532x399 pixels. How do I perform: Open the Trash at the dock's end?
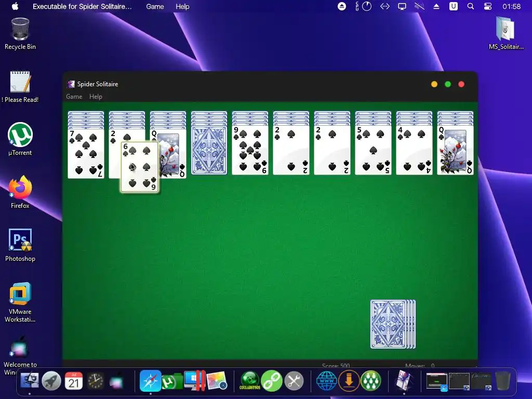[503, 381]
